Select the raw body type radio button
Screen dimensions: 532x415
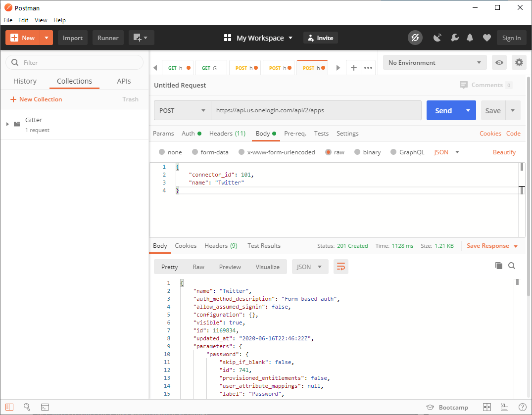[x=335, y=152]
